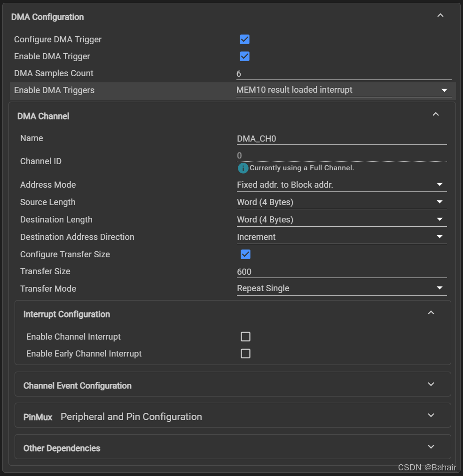Image resolution: width=463 pixels, height=476 pixels.
Task: Open the Enable DMA Triggers dropdown
Action: coord(344,90)
